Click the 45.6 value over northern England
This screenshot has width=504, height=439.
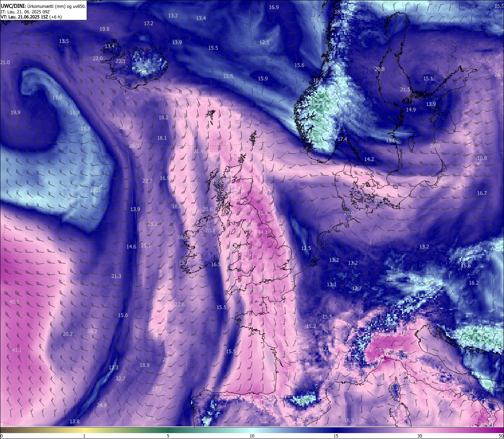(263, 213)
